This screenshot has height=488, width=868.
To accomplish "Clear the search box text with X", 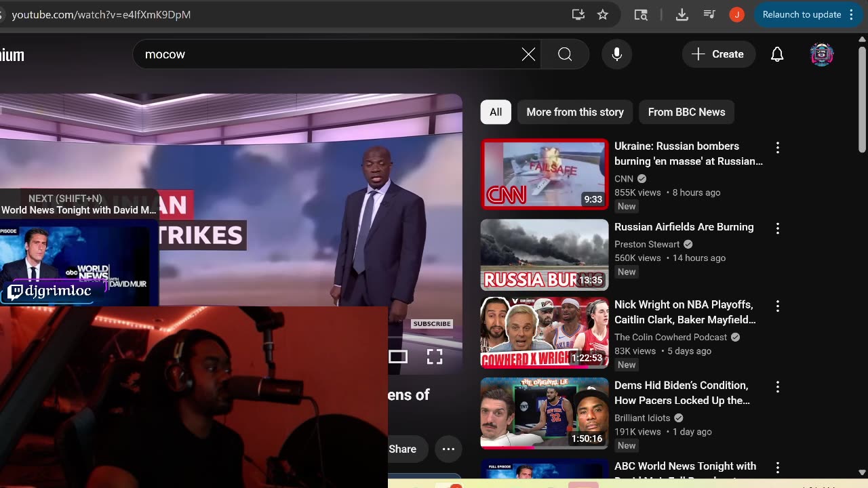I will [528, 54].
